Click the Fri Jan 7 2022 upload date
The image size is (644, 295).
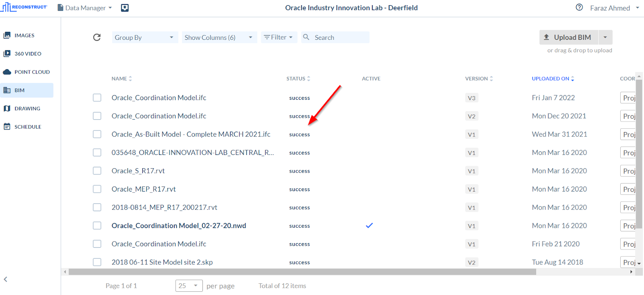coord(553,98)
